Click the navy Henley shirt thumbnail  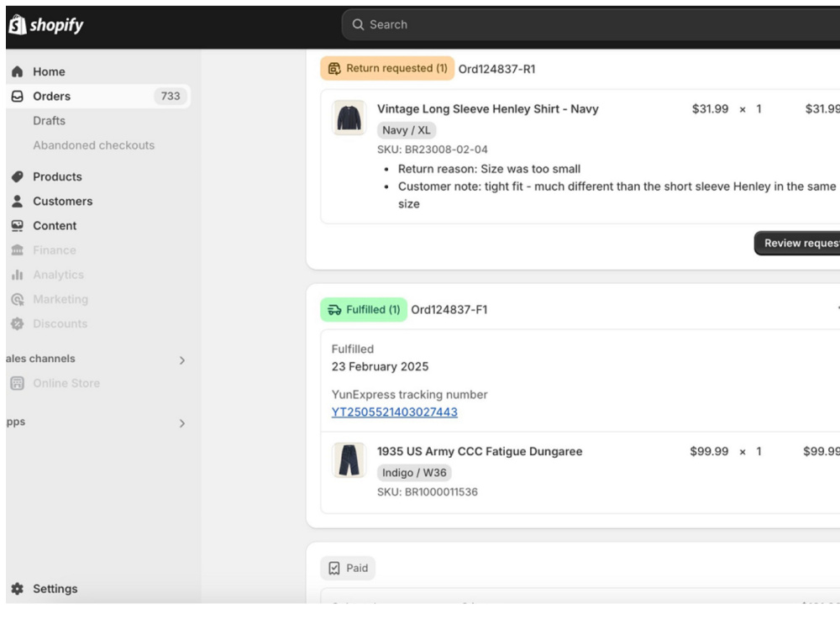pos(349,118)
